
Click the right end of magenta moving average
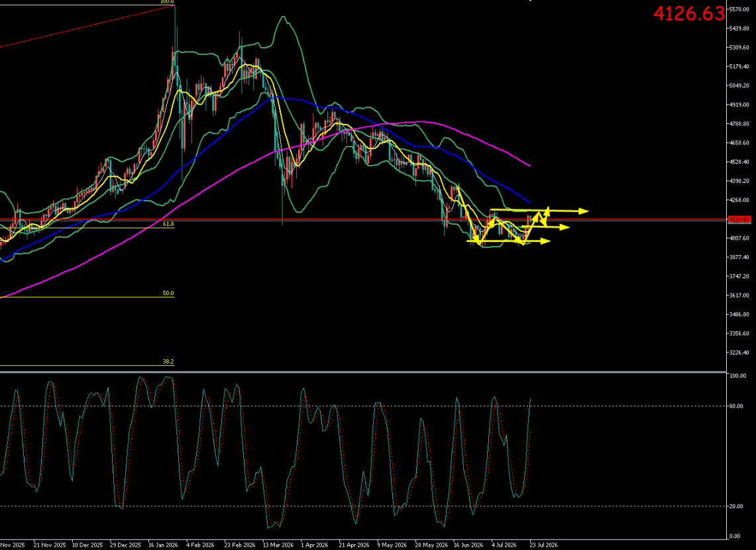(x=529, y=166)
